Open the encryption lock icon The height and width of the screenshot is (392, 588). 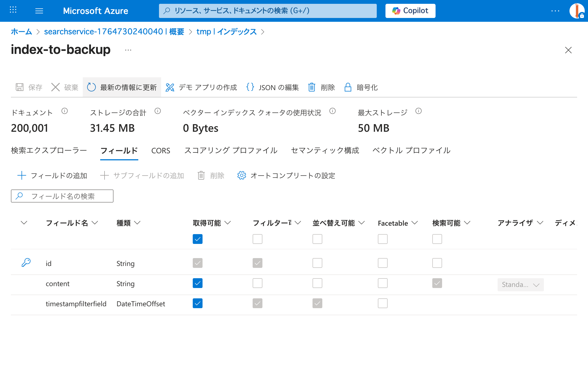[x=348, y=87]
